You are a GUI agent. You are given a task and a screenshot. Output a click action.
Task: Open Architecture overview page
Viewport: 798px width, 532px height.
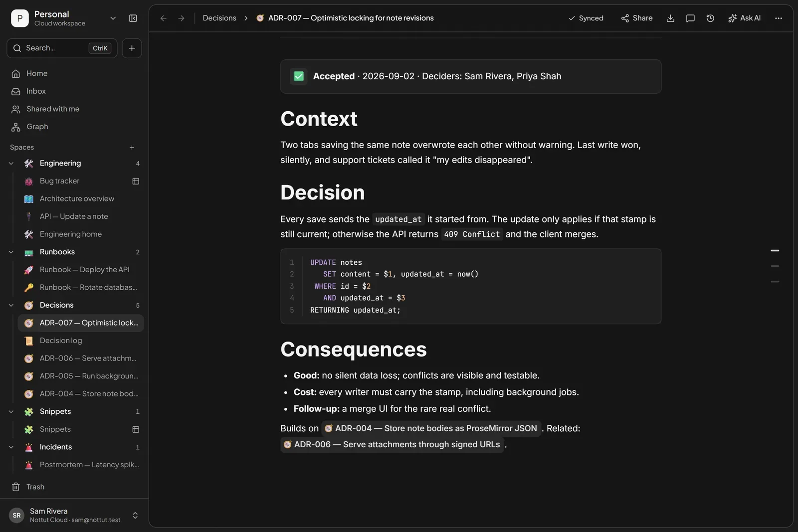tap(81, 199)
